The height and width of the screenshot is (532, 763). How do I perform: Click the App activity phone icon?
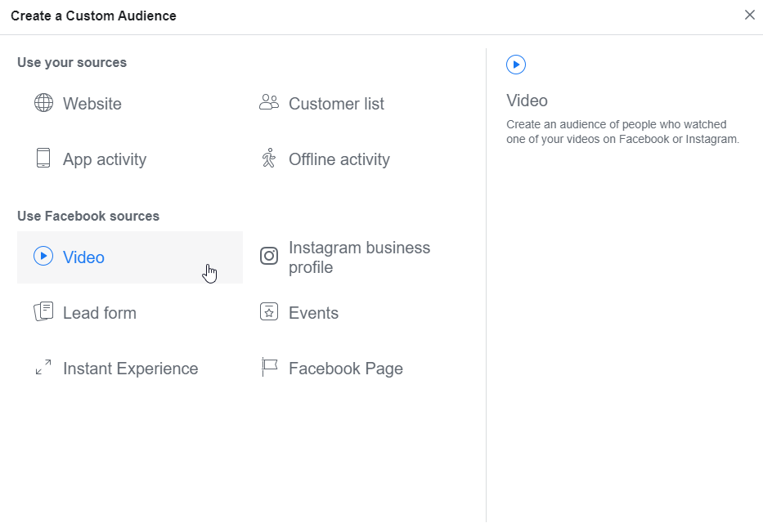point(43,158)
